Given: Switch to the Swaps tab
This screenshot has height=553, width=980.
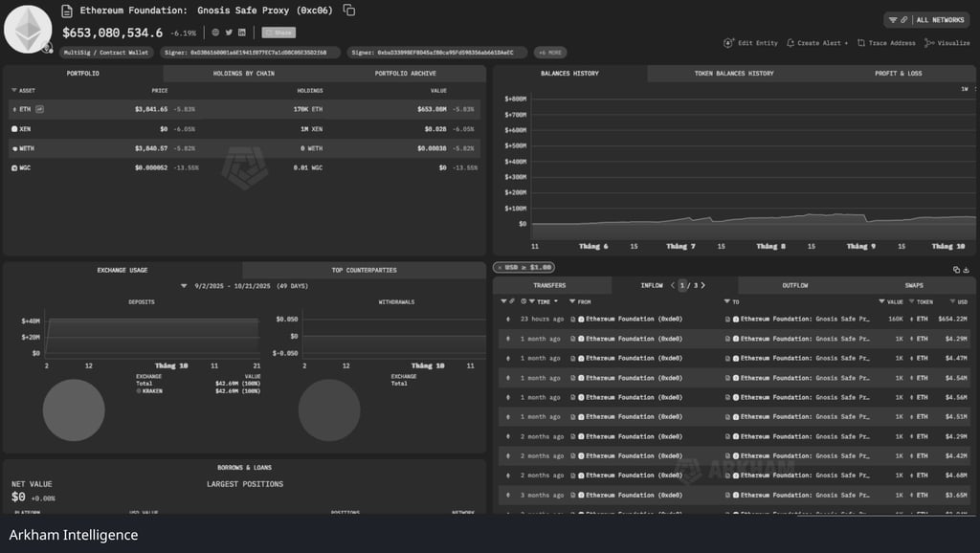Looking at the screenshot, I should pyautogui.click(x=914, y=285).
